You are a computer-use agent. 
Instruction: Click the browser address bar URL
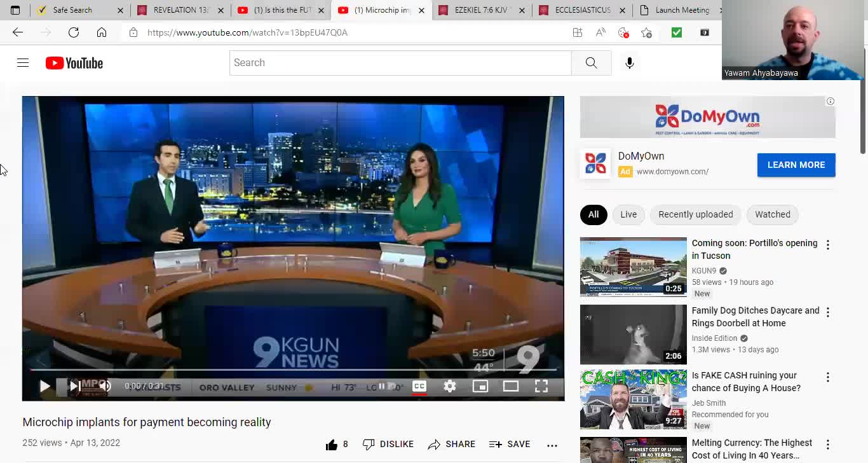click(x=248, y=32)
